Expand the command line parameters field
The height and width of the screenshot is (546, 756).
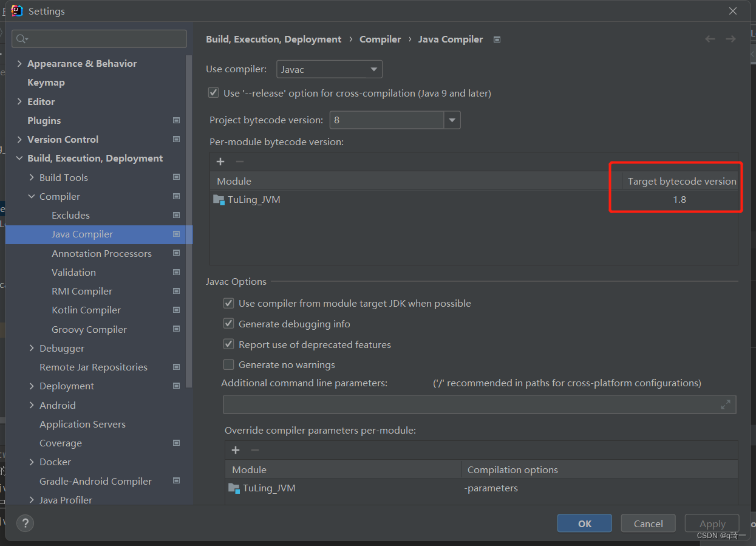click(726, 404)
